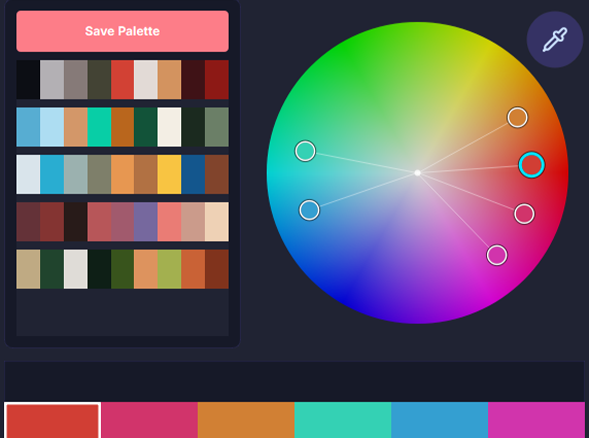Pick the peach cream last swatch of fourth palette
Screen dimensions: 589x438
217,222
